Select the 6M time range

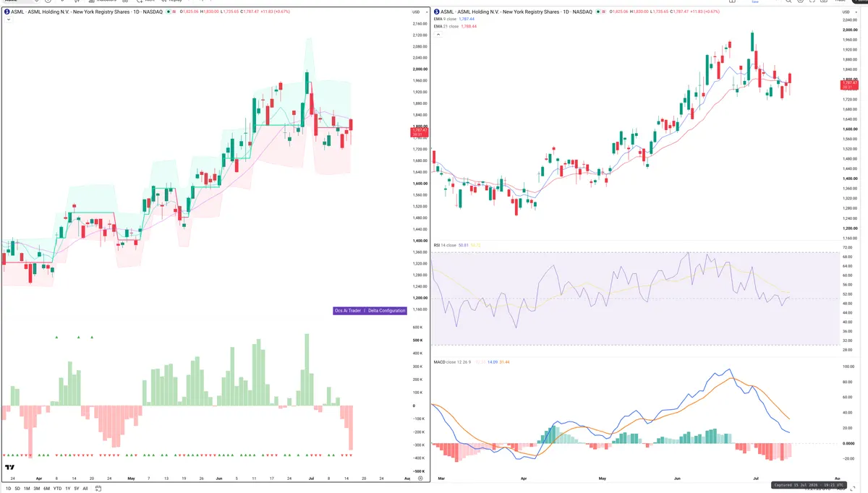(x=46, y=489)
